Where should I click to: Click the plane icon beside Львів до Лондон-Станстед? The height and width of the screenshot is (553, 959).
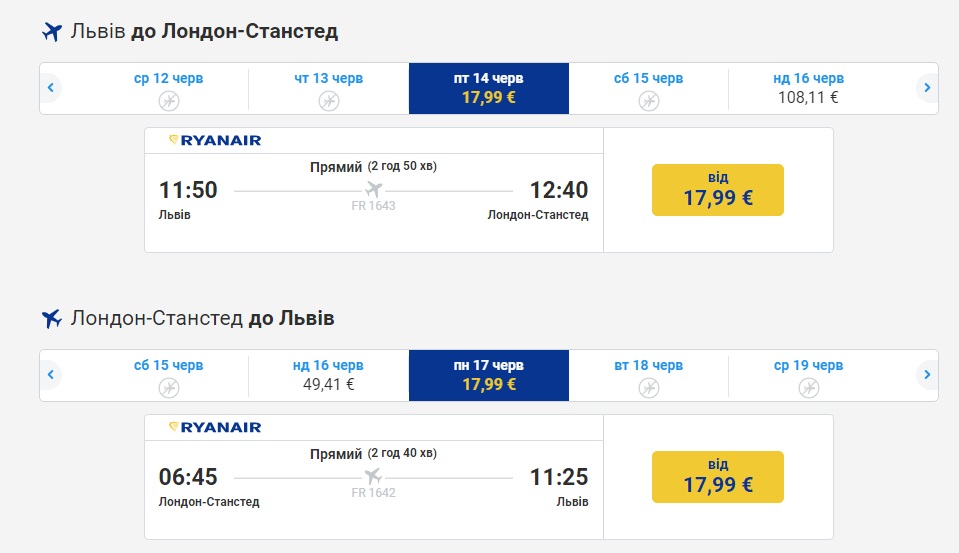tap(52, 32)
